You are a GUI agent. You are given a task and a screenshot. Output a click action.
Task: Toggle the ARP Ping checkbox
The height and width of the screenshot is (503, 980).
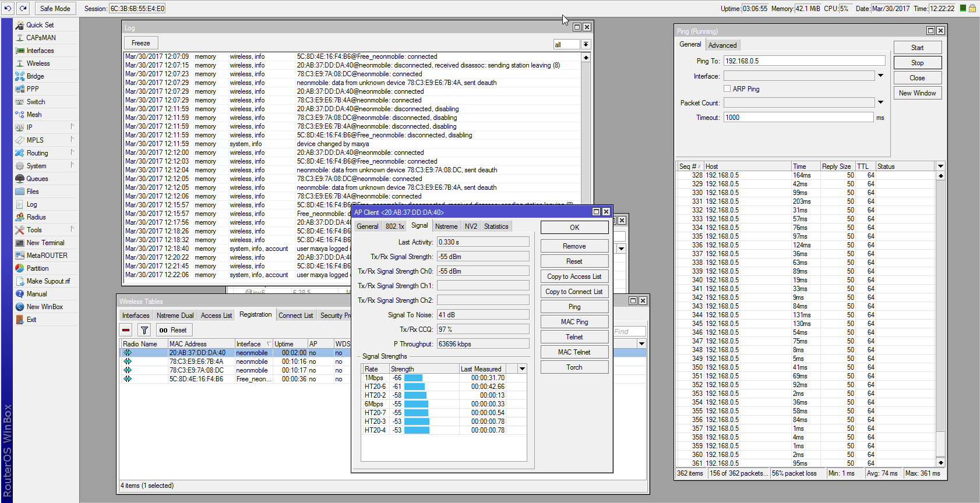(x=727, y=88)
